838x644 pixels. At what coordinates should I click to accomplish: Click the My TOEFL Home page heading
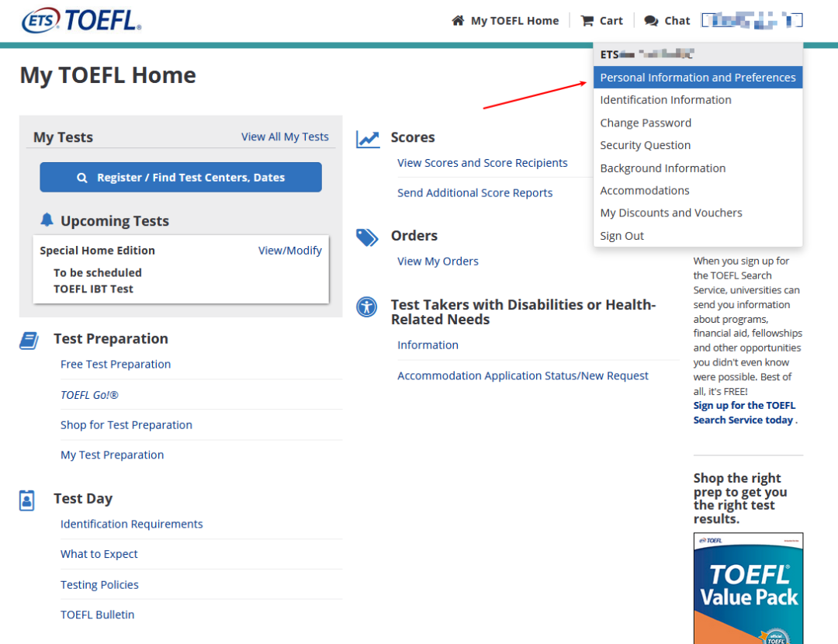coord(108,74)
